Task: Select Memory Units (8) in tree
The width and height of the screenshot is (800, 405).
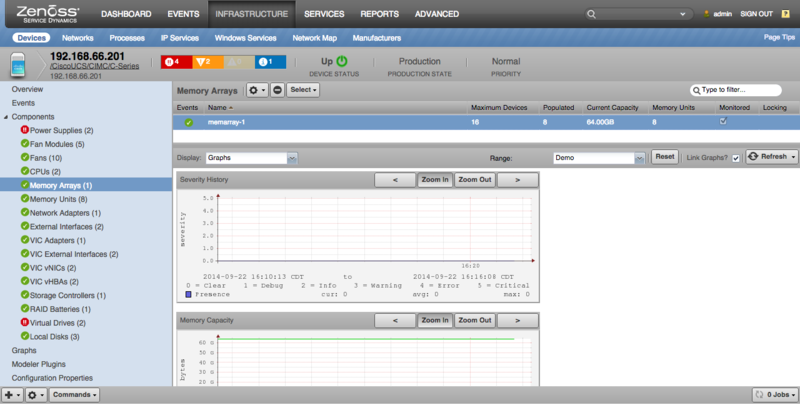Action: click(58, 199)
